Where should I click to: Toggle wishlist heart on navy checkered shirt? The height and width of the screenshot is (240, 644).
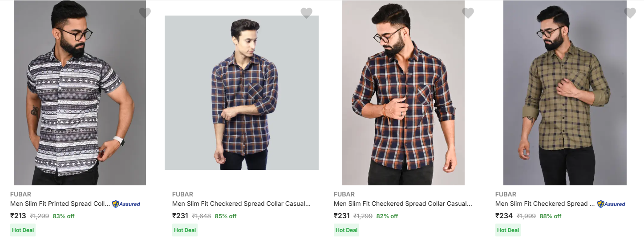tap(306, 13)
